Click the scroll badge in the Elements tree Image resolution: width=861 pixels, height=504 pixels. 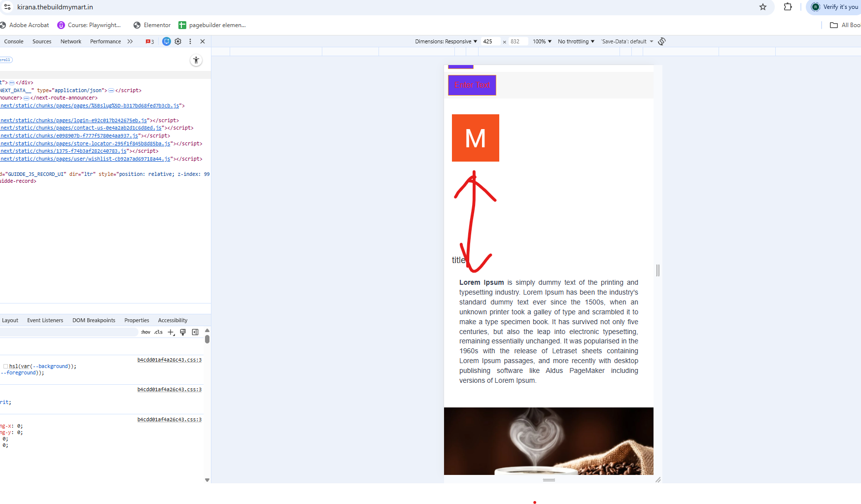(6, 60)
